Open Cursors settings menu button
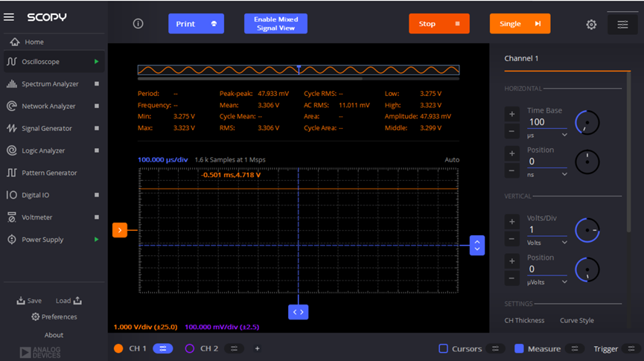 [495, 348]
